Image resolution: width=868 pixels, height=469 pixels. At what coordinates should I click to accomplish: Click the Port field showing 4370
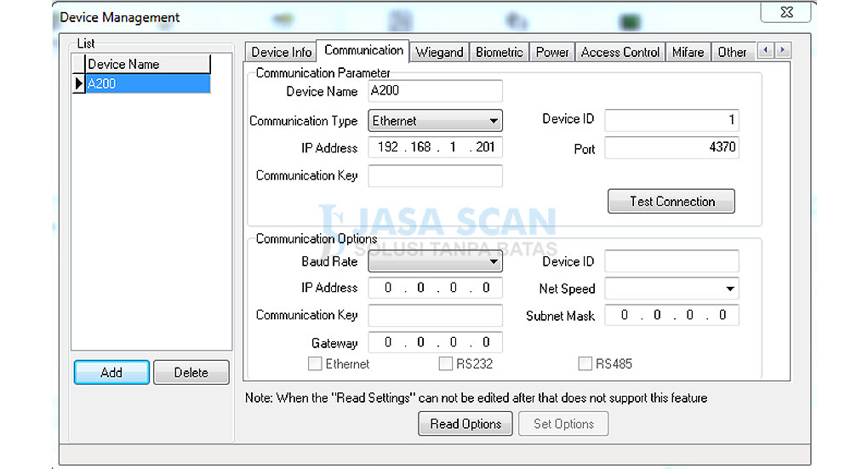671,147
